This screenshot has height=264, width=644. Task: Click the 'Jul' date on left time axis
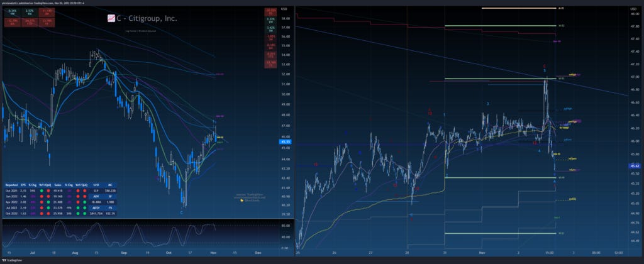pyautogui.click(x=31, y=252)
